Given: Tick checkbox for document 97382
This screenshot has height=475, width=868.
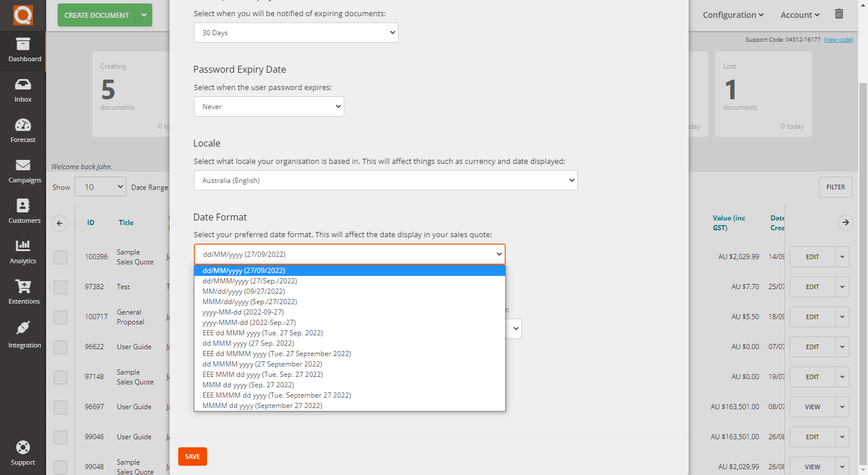Looking at the screenshot, I should [61, 287].
